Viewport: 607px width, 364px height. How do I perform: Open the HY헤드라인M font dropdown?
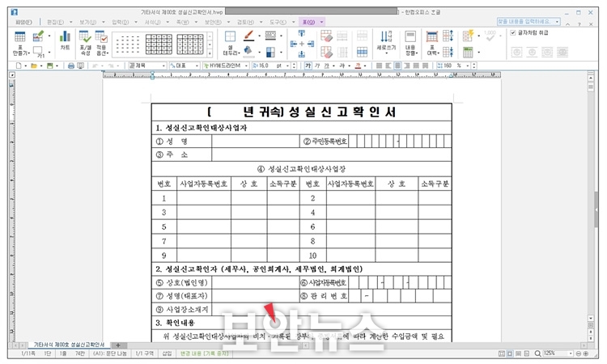(x=226, y=66)
